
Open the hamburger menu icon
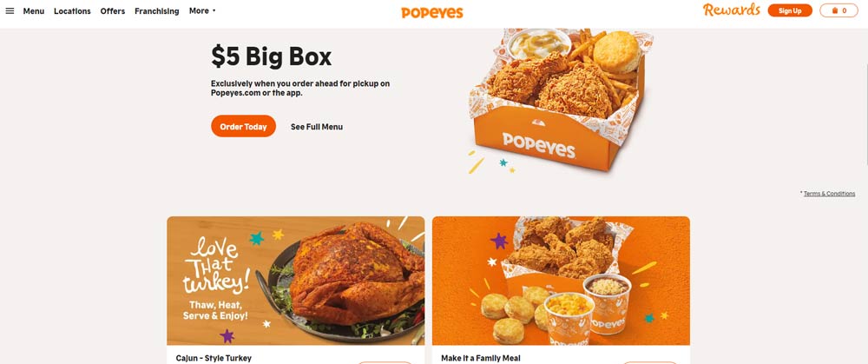coord(10,10)
